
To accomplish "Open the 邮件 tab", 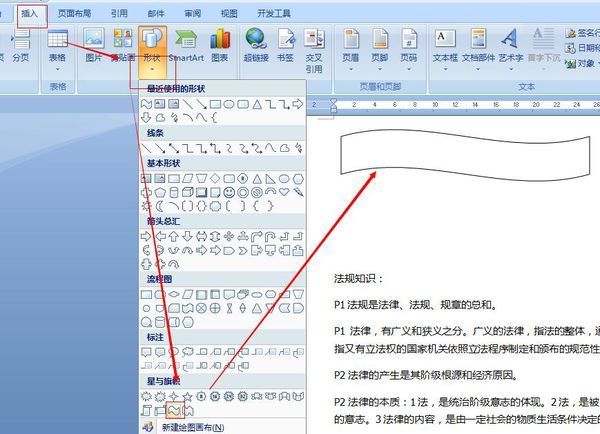I will (156, 14).
